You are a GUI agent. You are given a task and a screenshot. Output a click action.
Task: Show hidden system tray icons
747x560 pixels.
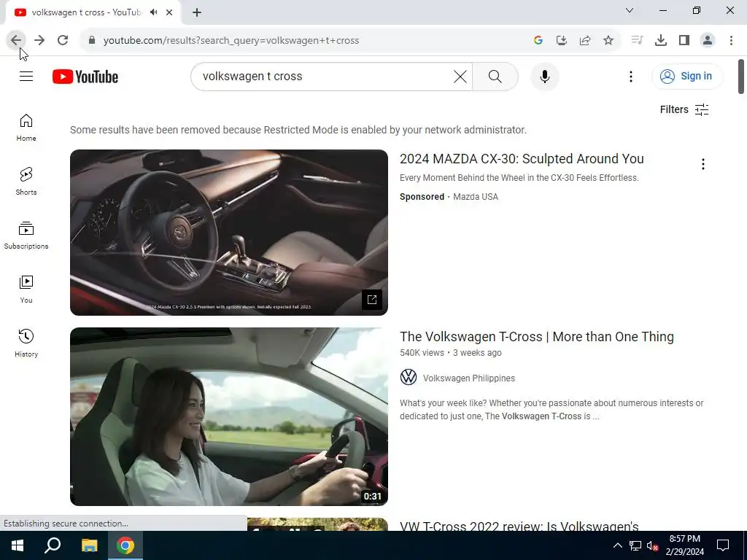(617, 545)
